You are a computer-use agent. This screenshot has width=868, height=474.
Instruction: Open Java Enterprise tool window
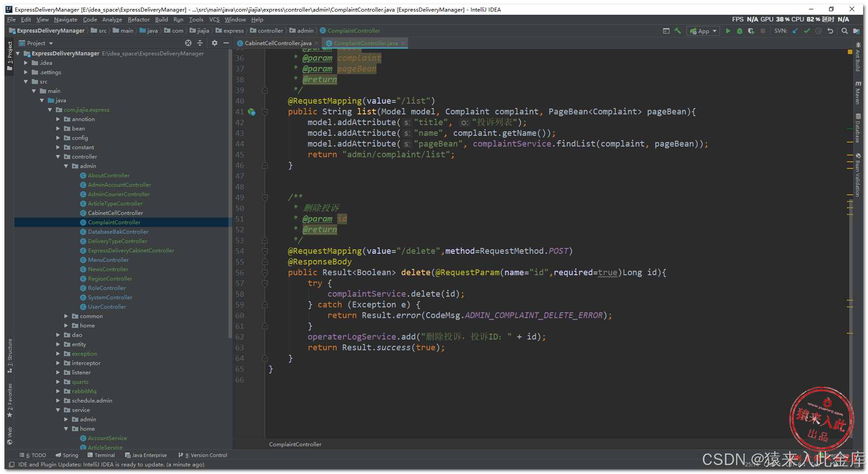click(x=146, y=455)
